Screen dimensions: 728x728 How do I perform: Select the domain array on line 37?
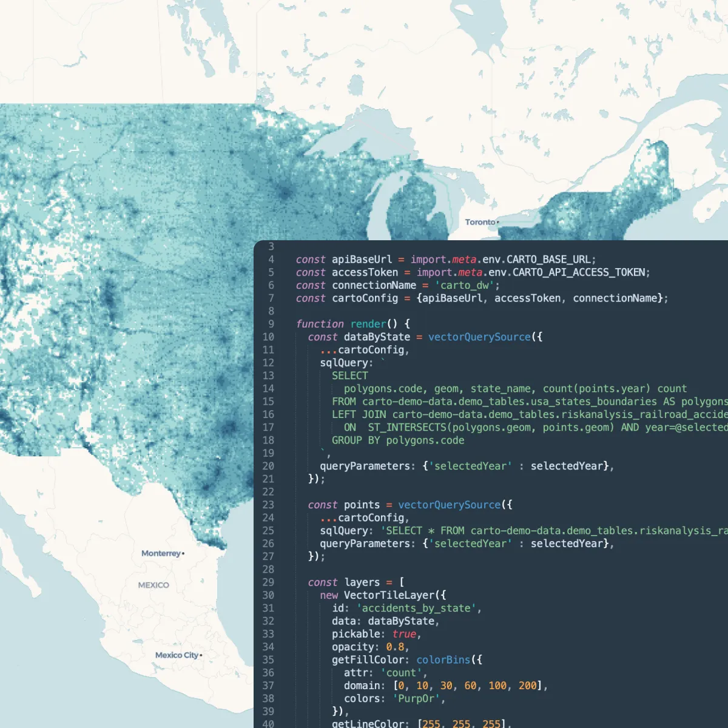pyautogui.click(x=470, y=686)
